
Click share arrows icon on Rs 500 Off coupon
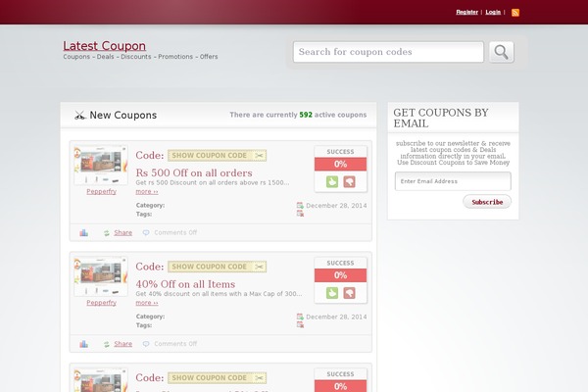[x=107, y=233]
